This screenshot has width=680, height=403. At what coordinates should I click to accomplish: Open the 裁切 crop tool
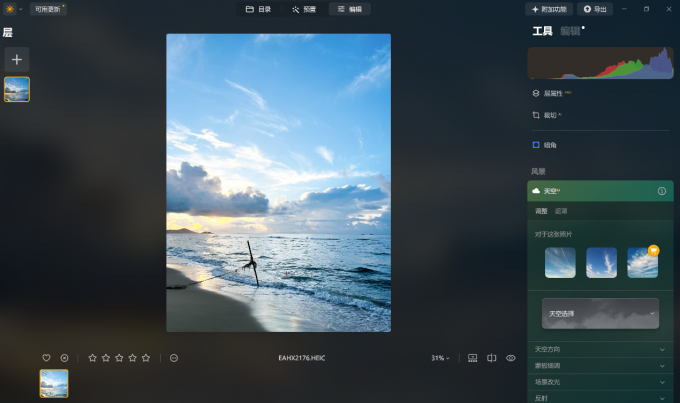coord(546,115)
